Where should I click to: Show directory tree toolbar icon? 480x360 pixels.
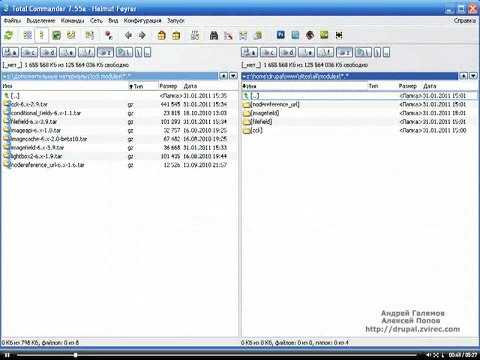pos(71,35)
